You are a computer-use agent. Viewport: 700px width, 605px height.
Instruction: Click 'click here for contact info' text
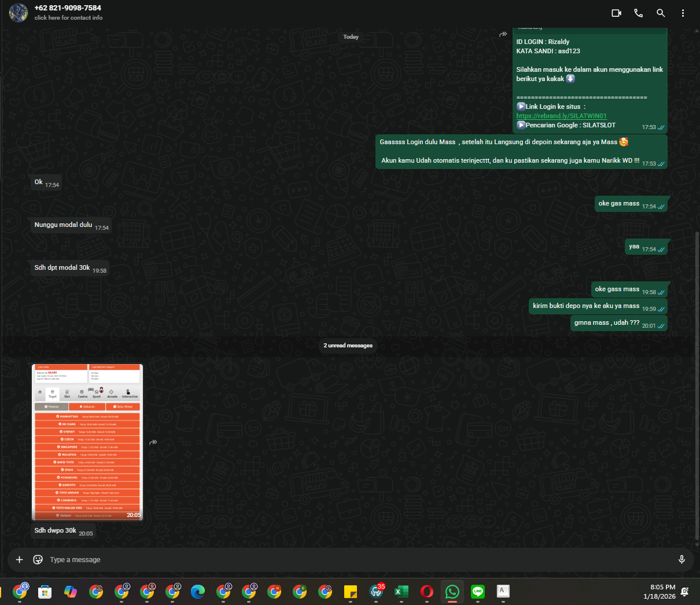tap(68, 18)
